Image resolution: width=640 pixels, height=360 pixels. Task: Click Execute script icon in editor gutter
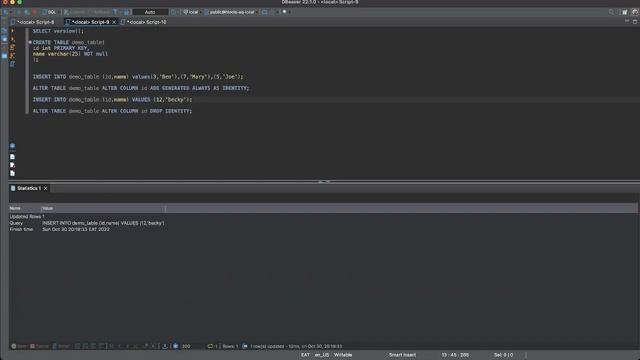[x=12, y=48]
